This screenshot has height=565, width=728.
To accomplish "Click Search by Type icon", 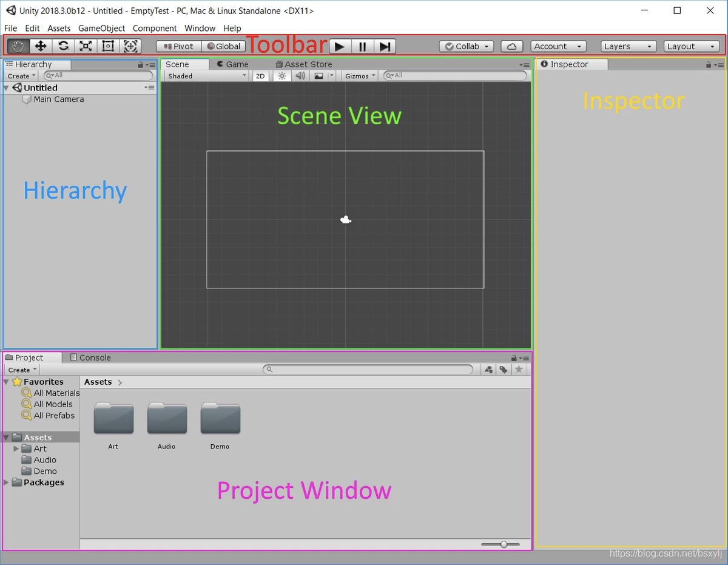I will [488, 369].
